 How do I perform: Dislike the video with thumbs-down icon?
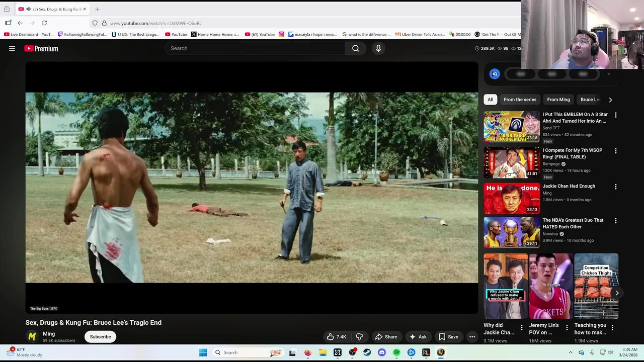(x=359, y=337)
